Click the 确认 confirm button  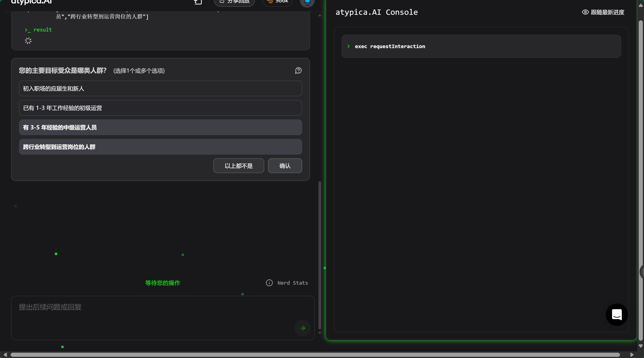[x=285, y=166]
